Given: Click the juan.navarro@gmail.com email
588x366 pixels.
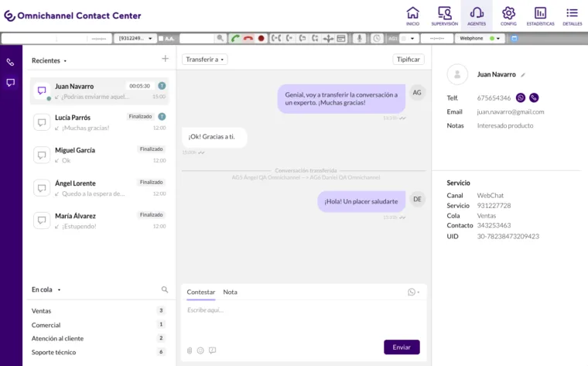Looking at the screenshot, I should click(511, 111).
